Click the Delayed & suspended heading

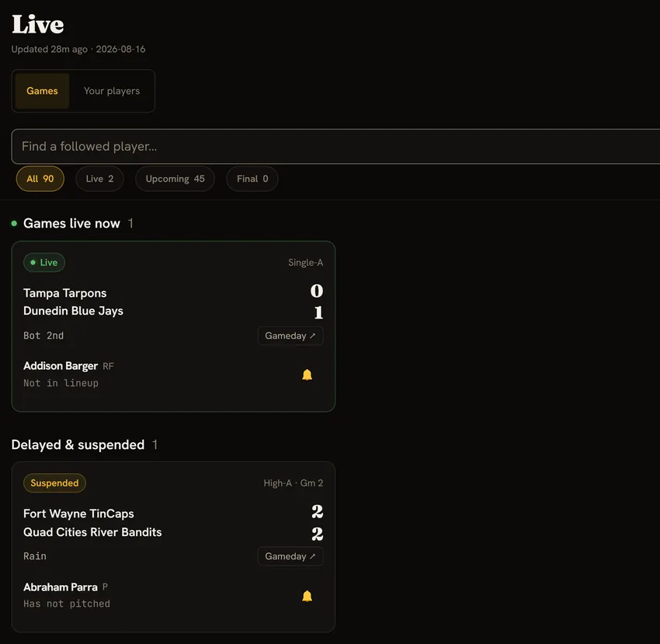(78, 444)
